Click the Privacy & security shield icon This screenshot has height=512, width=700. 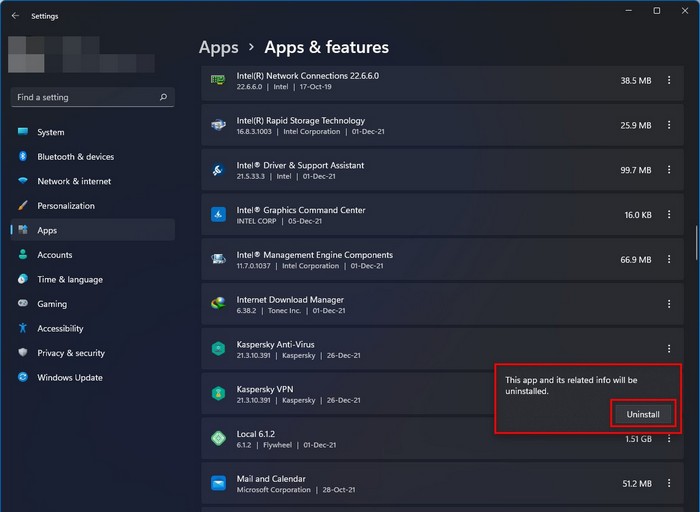[22, 353]
